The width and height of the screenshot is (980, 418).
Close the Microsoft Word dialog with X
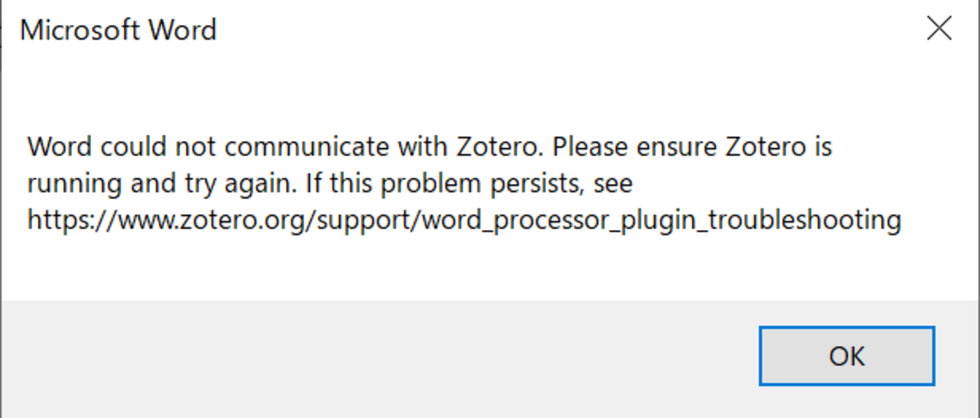(939, 29)
